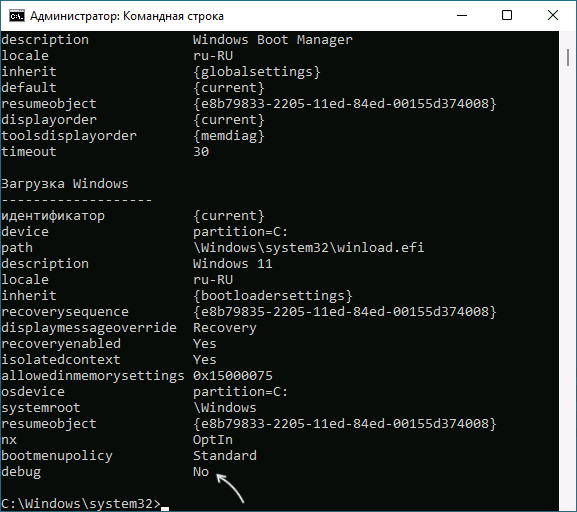
Task: Close the Command Prompt window
Action: (x=553, y=15)
